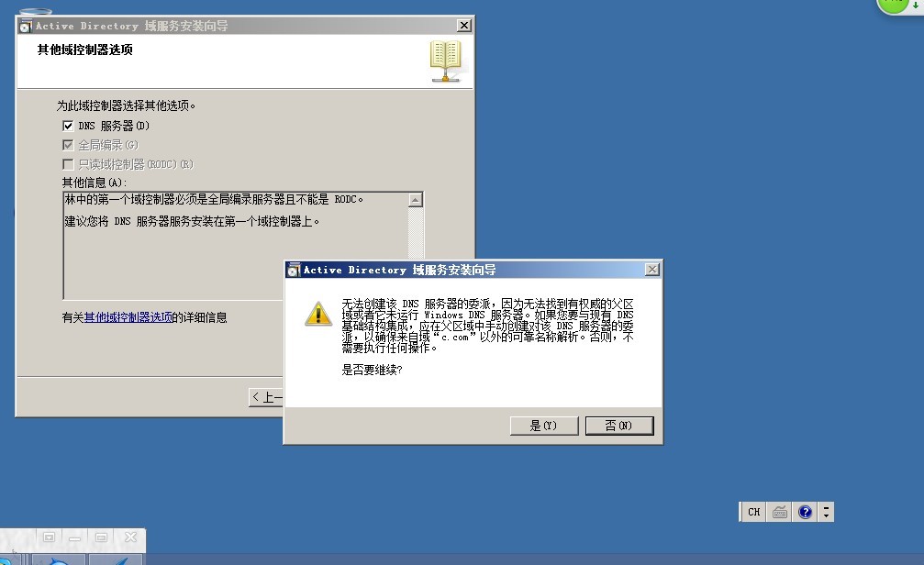924x565 pixels.
Task: Open the keyboard icon on language bar
Action: [780, 512]
